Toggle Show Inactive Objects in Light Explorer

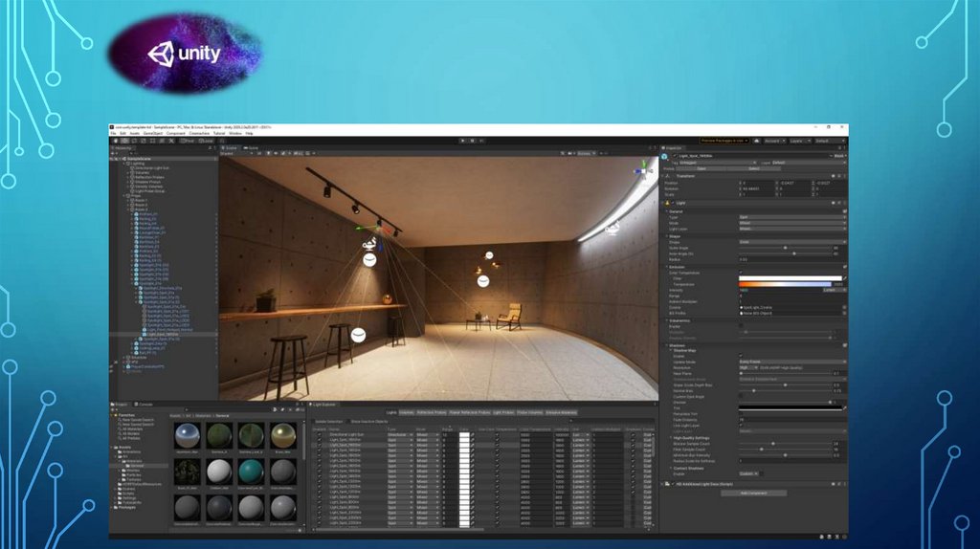[348, 422]
